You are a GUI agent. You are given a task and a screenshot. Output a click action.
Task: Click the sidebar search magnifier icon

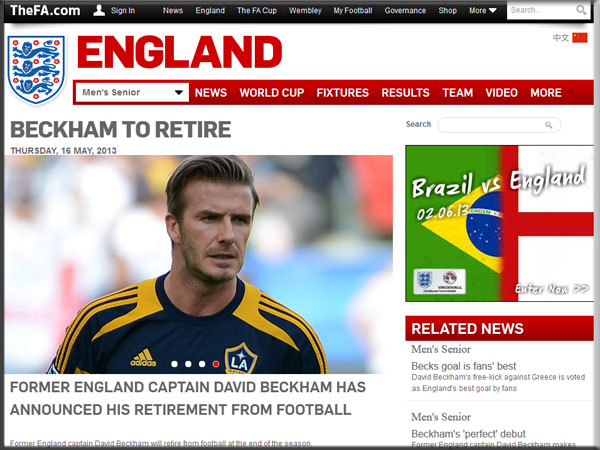coord(549,125)
